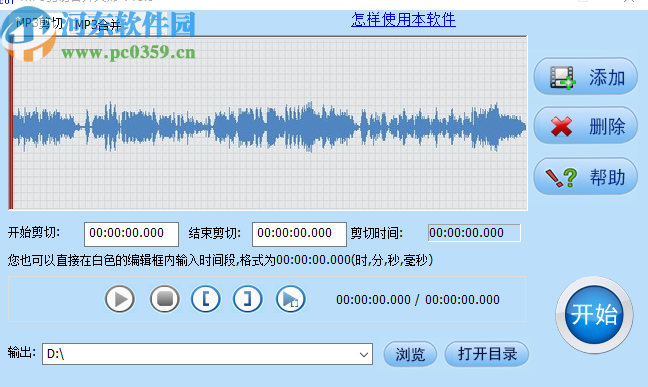Switch to MP3合并 tab
The width and height of the screenshot is (648, 387).
click(98, 25)
